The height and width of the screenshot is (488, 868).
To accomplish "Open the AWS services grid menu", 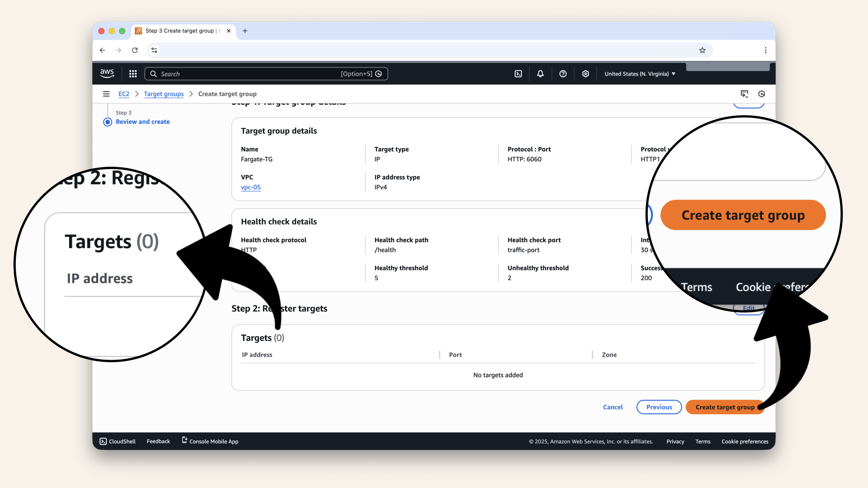I will pyautogui.click(x=132, y=74).
